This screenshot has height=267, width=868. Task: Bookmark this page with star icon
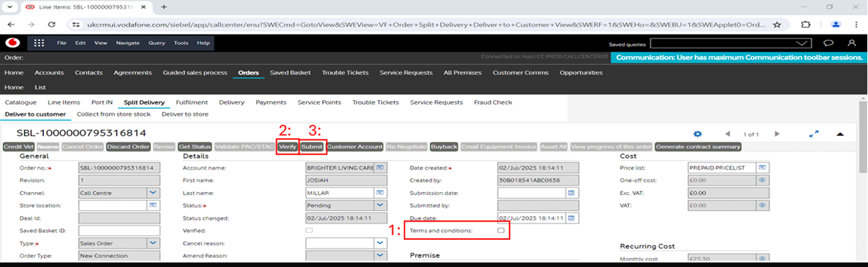pos(777,24)
